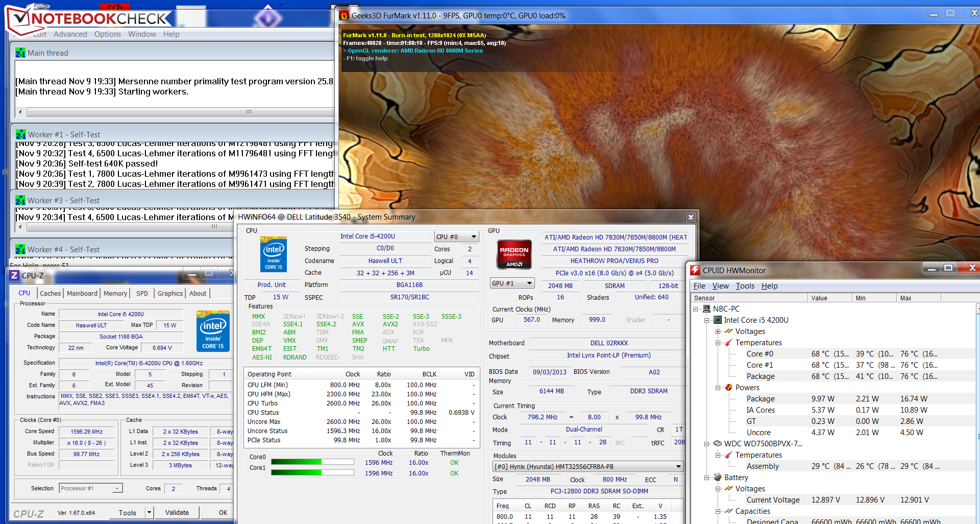
Task: Click the Worker #4 Self-Test window icon
Action: point(20,249)
